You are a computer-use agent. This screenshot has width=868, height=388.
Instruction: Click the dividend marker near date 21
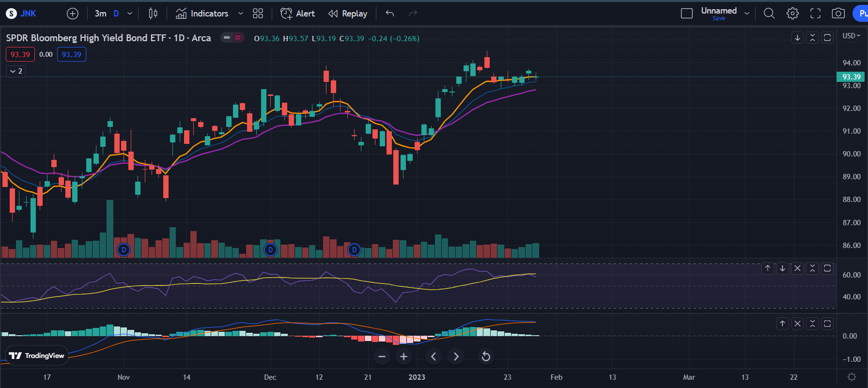(x=355, y=250)
